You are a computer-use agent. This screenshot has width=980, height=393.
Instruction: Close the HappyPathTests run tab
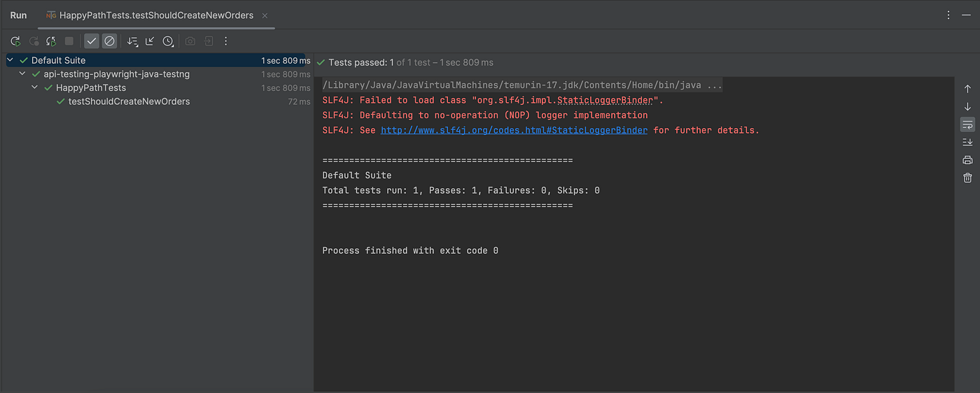265,15
